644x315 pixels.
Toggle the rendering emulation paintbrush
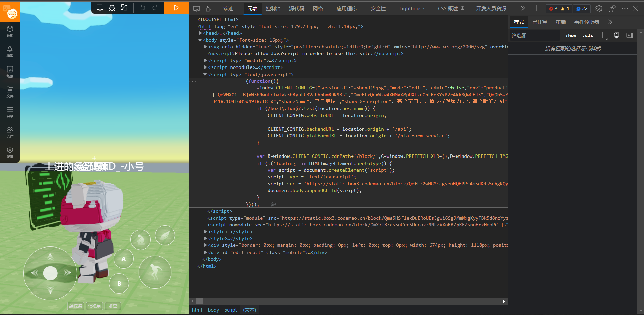pyautogui.click(x=616, y=35)
